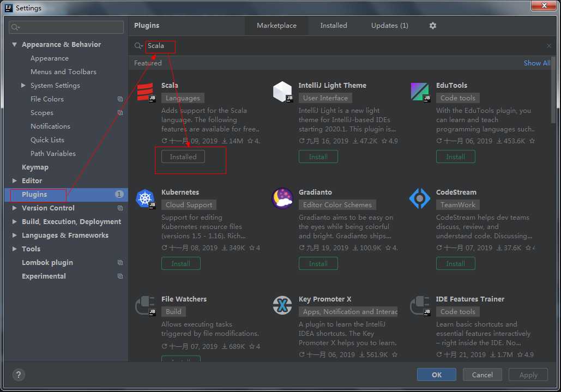
Task: Expand the Editor settings node
Action: pos(14,180)
